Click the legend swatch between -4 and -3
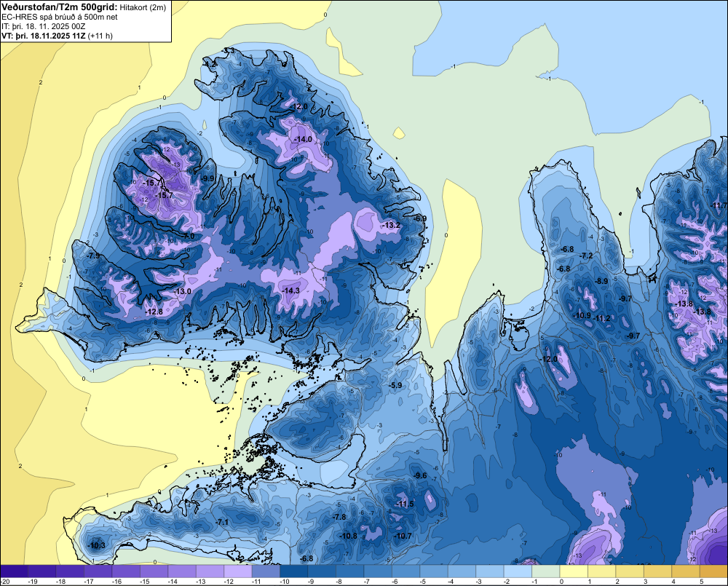The width and height of the screenshot is (728, 586). tap(462, 571)
